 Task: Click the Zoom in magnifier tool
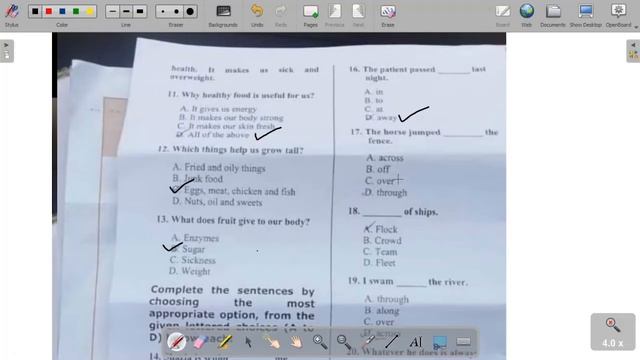[x=320, y=342]
